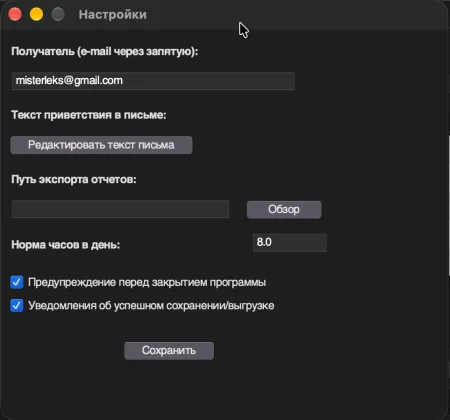
Task: Click the 'Обзор' browse button
Action: [284, 210]
